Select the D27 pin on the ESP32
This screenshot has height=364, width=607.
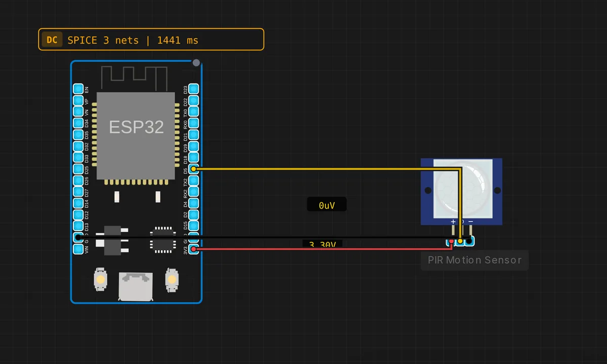(78, 192)
